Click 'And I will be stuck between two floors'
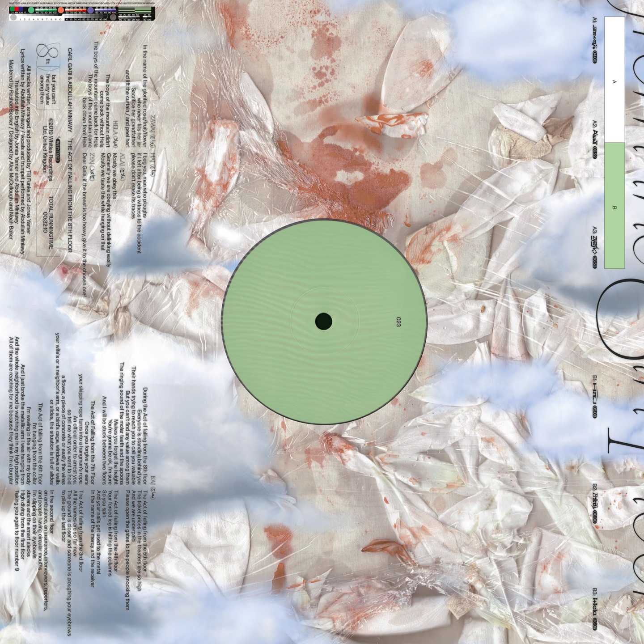 click(103, 441)
